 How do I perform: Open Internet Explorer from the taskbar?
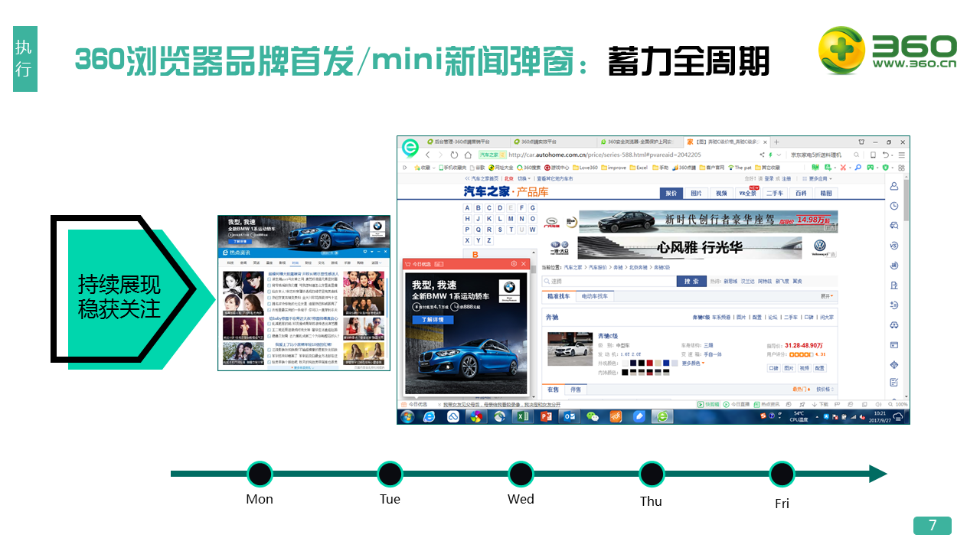429,417
